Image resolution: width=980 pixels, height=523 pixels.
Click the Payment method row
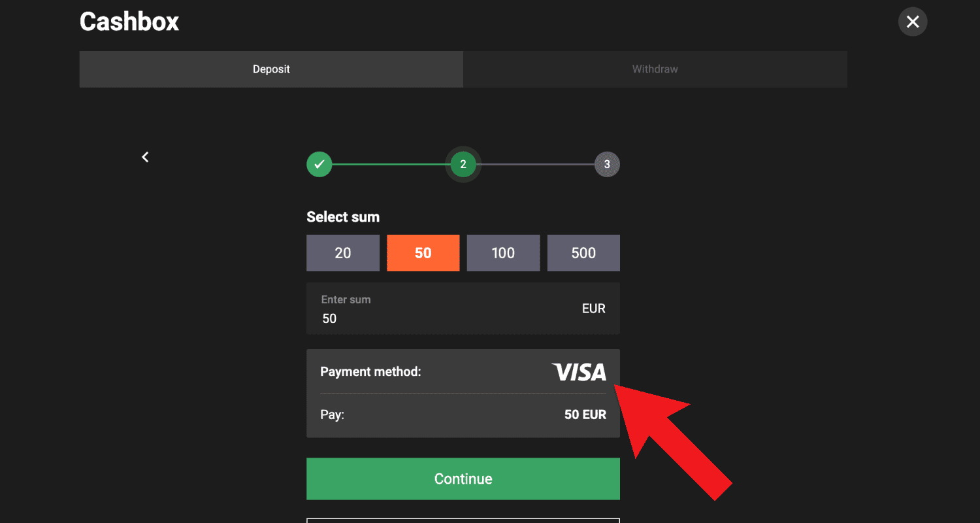pyautogui.click(x=463, y=371)
